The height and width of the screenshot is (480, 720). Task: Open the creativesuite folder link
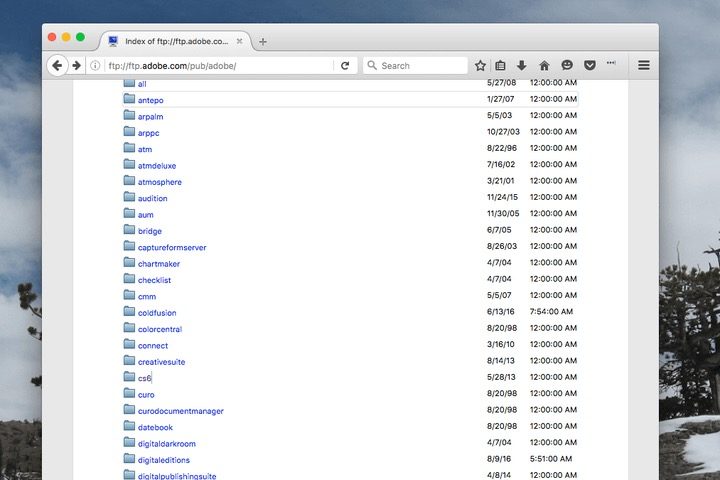[x=161, y=362]
